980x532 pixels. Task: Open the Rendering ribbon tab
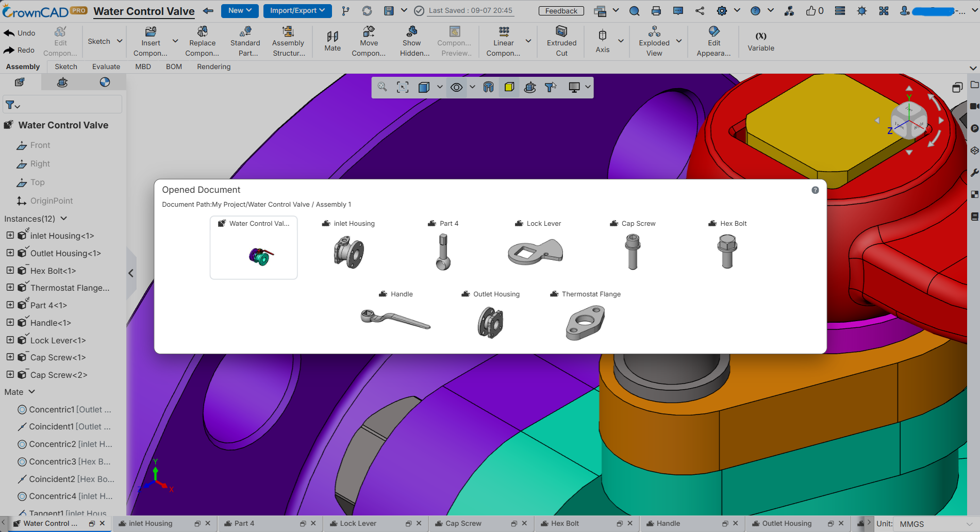pos(213,66)
